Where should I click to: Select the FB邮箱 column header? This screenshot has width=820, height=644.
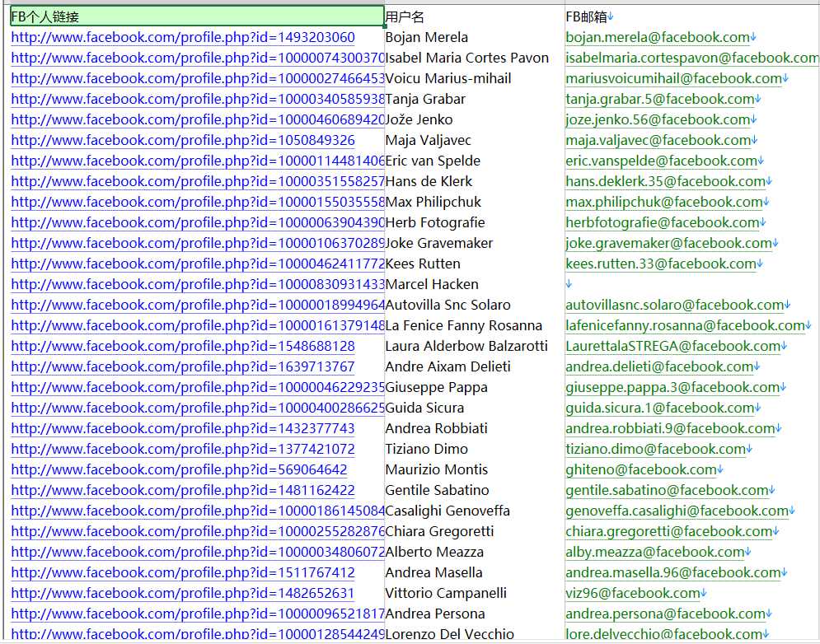(x=586, y=16)
